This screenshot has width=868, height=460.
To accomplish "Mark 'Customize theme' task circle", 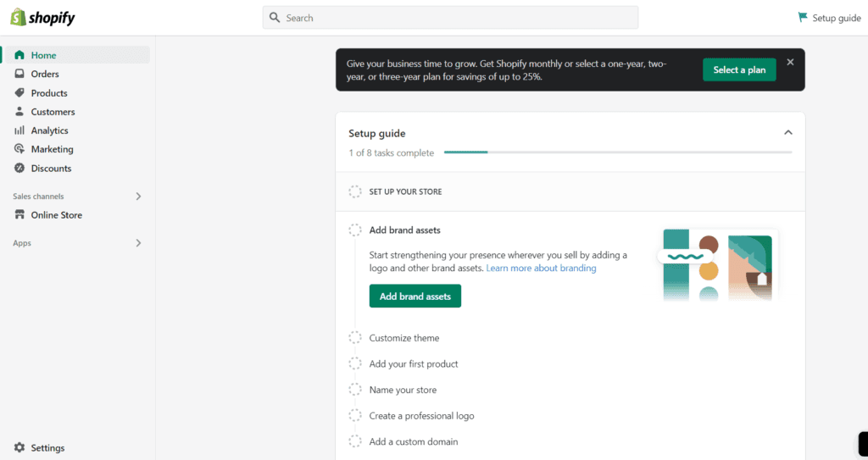I will [x=355, y=338].
